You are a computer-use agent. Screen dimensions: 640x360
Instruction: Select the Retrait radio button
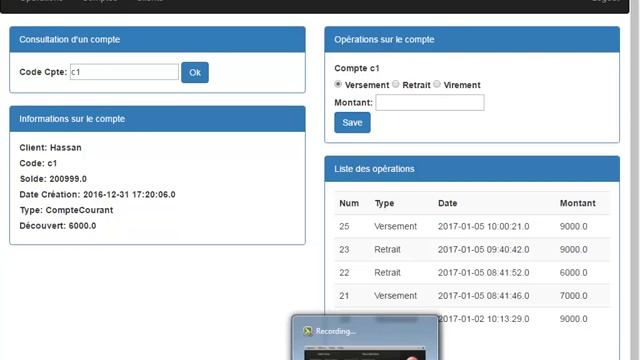[x=396, y=84]
